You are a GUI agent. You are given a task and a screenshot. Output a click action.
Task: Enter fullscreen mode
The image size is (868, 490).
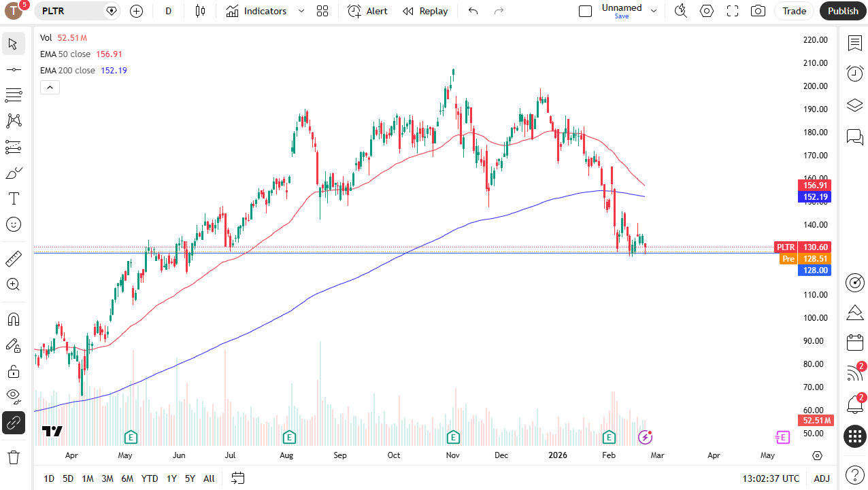[733, 11]
